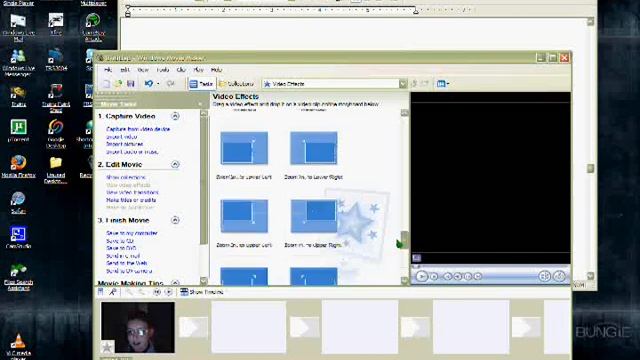Click the Show Timeline button
The image size is (640, 360).
tap(202, 292)
